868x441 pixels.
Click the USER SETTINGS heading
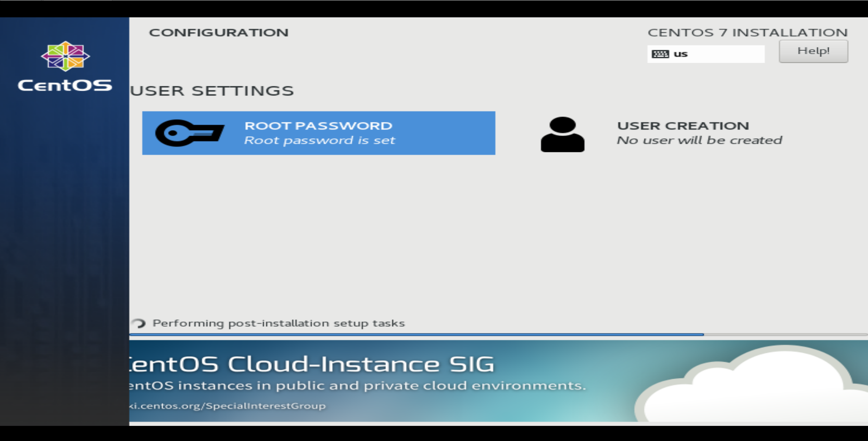[x=212, y=91]
